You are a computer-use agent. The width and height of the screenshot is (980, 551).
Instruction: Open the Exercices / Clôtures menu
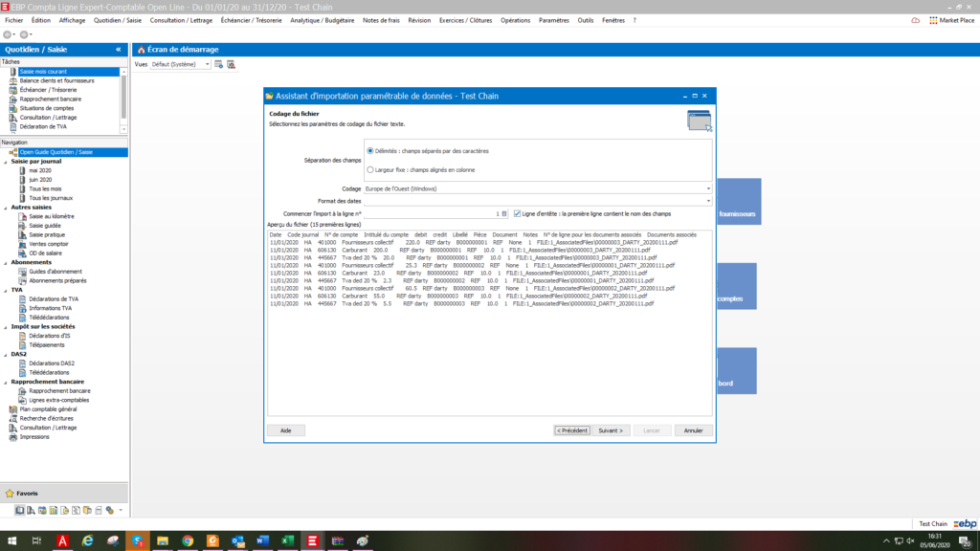click(x=466, y=21)
